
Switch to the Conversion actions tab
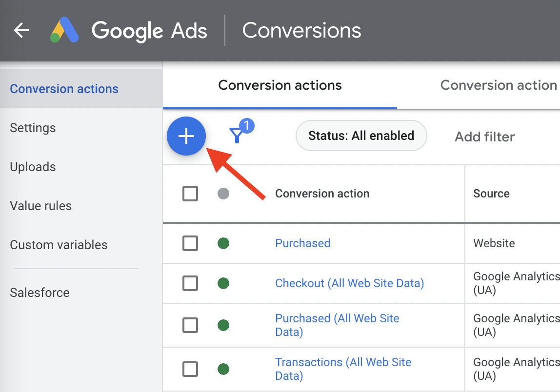280,85
